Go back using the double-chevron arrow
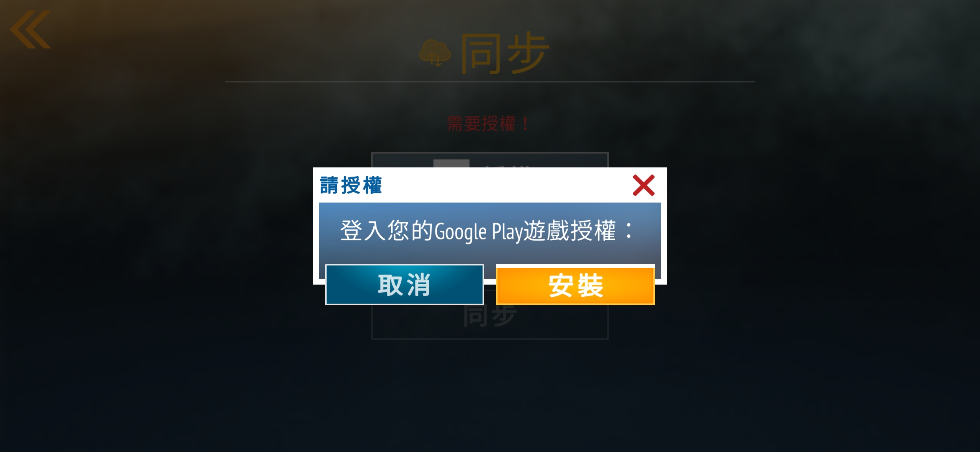 pyautogui.click(x=30, y=29)
